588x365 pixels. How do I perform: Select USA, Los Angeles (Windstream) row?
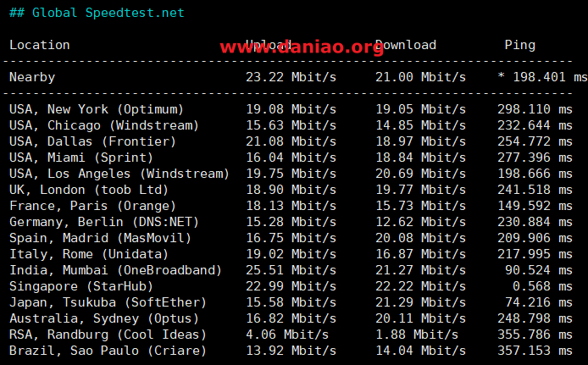(291, 174)
